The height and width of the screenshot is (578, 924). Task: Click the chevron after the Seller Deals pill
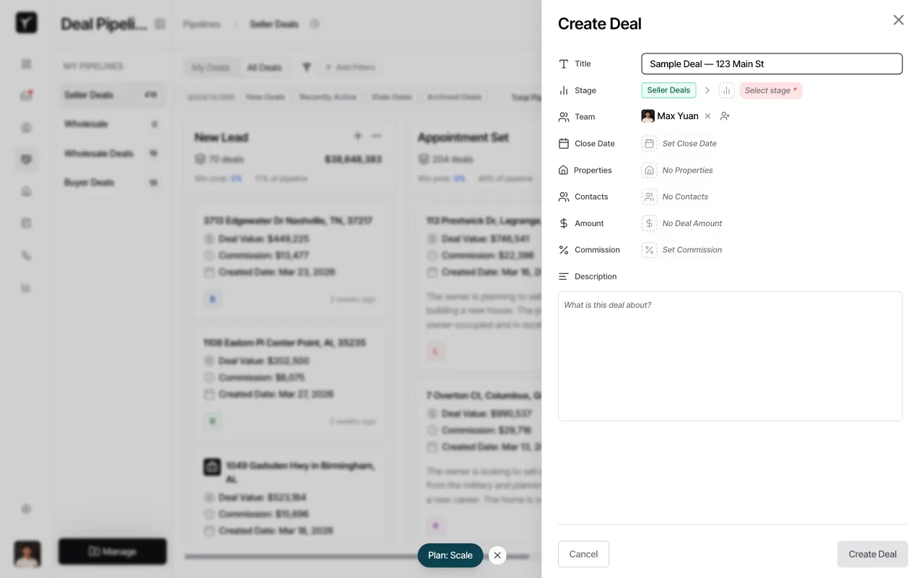pyautogui.click(x=707, y=90)
